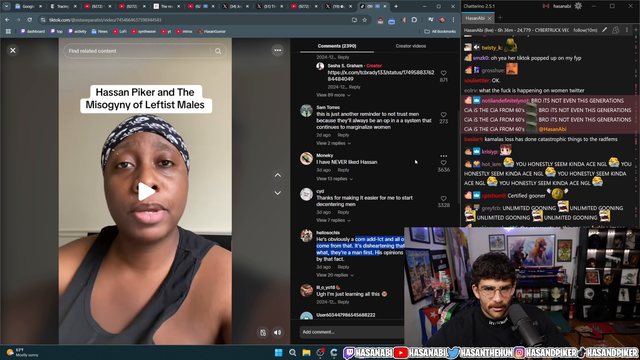This screenshot has height=360, width=640.
Task: Go to the next video with down chevron
Action: click(278, 193)
